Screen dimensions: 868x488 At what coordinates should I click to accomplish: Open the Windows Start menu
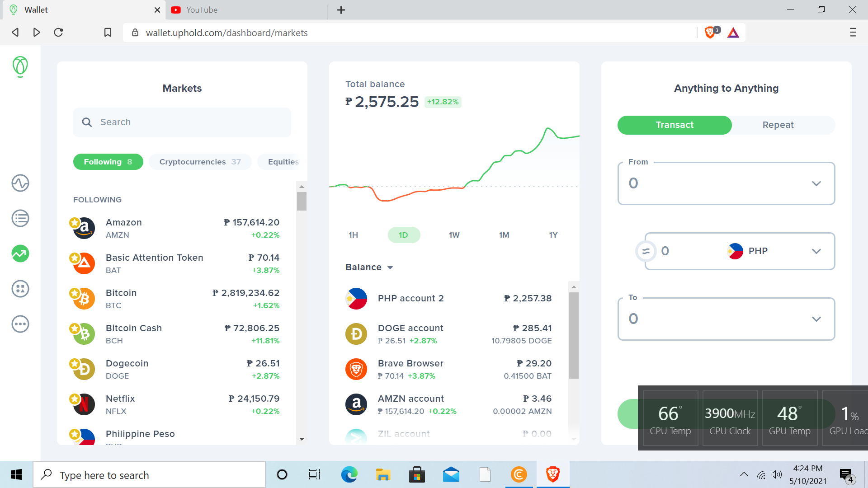tap(16, 474)
